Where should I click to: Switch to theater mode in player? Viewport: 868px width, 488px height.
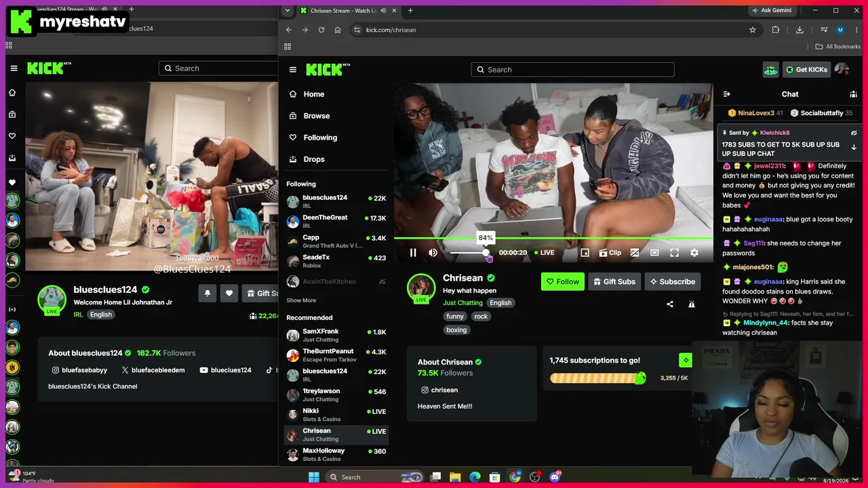(654, 253)
